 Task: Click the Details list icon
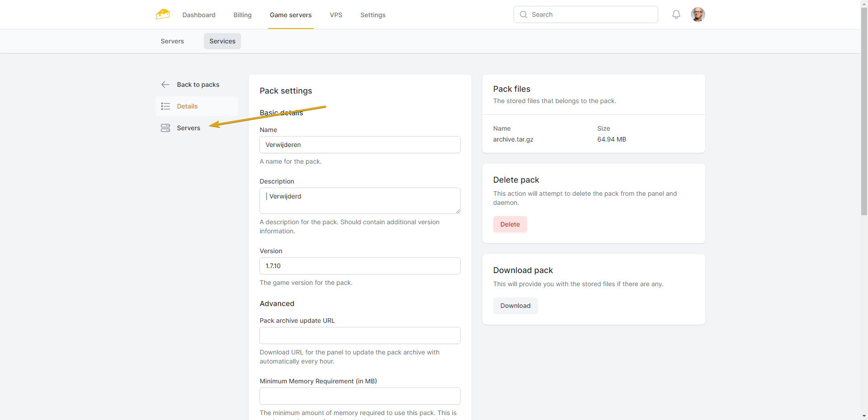[165, 106]
